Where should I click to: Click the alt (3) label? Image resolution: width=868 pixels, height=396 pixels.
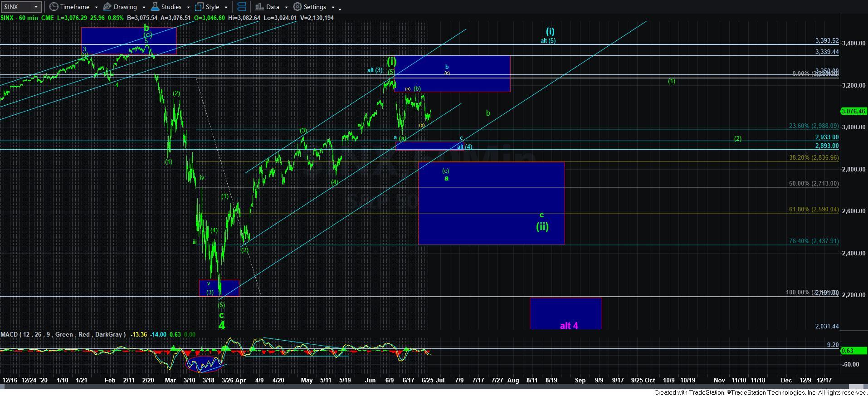pos(375,70)
